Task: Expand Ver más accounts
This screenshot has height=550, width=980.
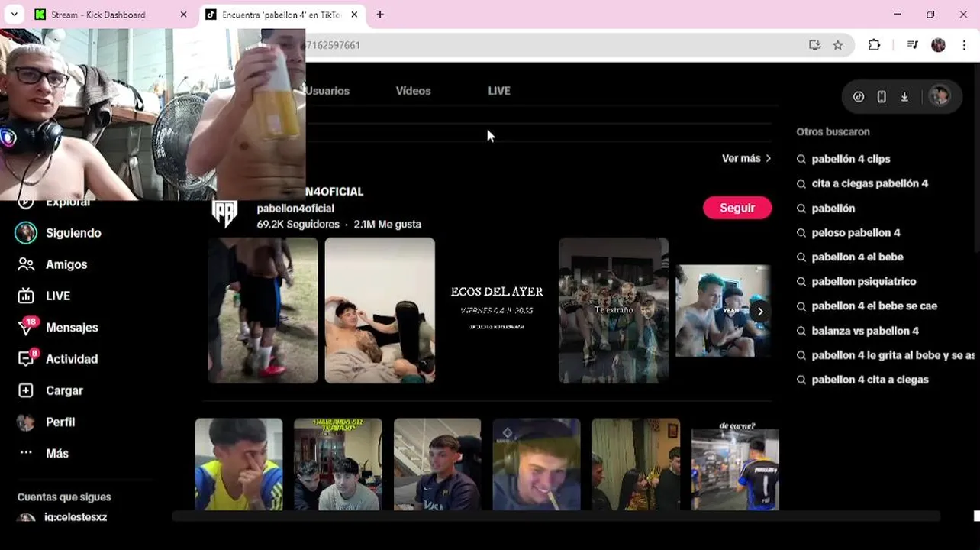Action: (x=746, y=158)
